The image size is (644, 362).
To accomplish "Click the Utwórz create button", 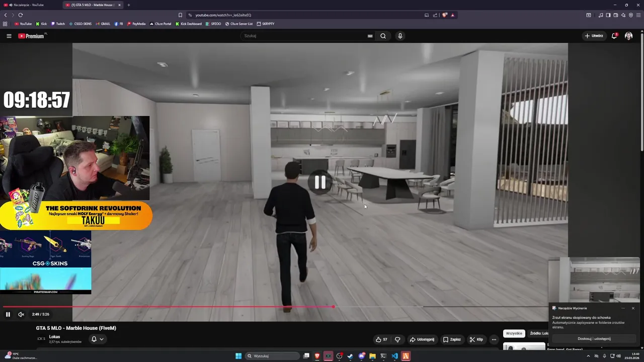I will (594, 36).
